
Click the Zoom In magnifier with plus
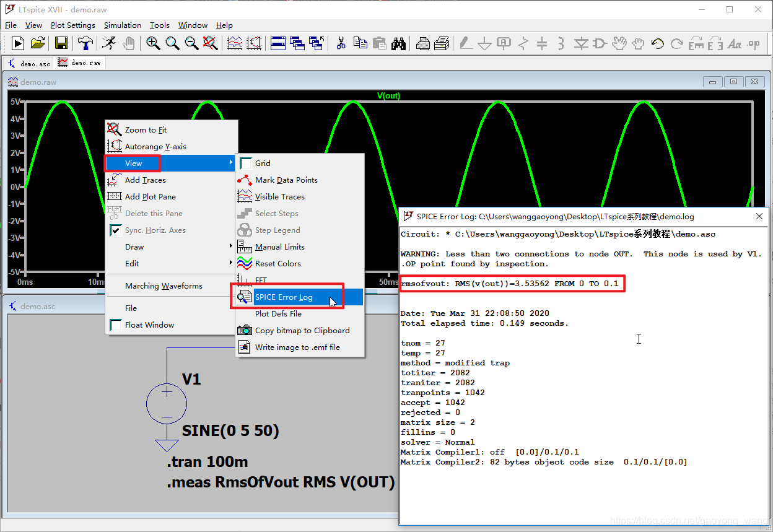point(153,43)
